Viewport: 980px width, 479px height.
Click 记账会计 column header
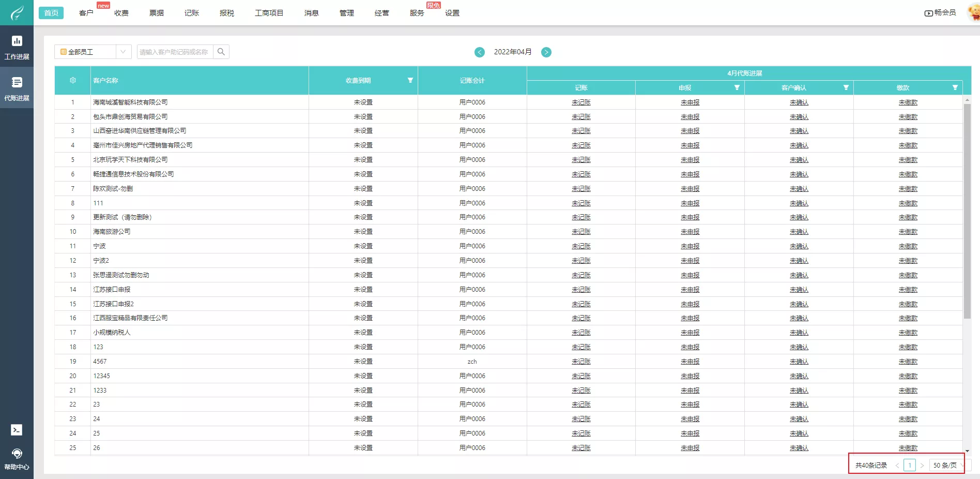472,81
